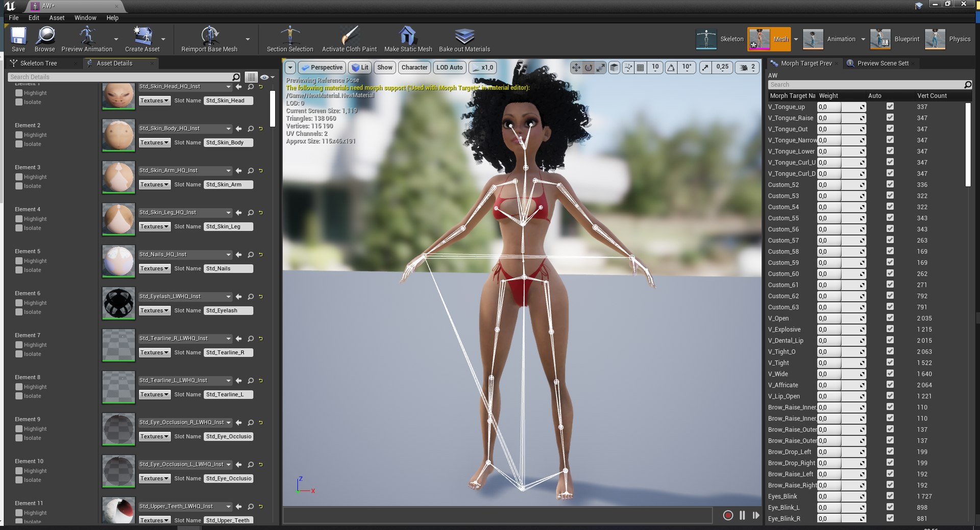Image resolution: width=980 pixels, height=530 pixels.
Task: Step forward one frame in playback
Action: pyautogui.click(x=756, y=515)
